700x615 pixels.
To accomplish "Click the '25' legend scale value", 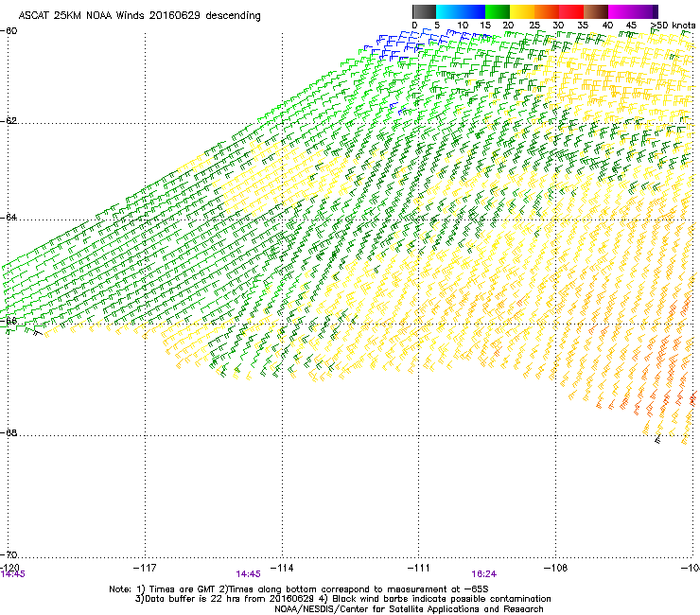I will 534,26.
